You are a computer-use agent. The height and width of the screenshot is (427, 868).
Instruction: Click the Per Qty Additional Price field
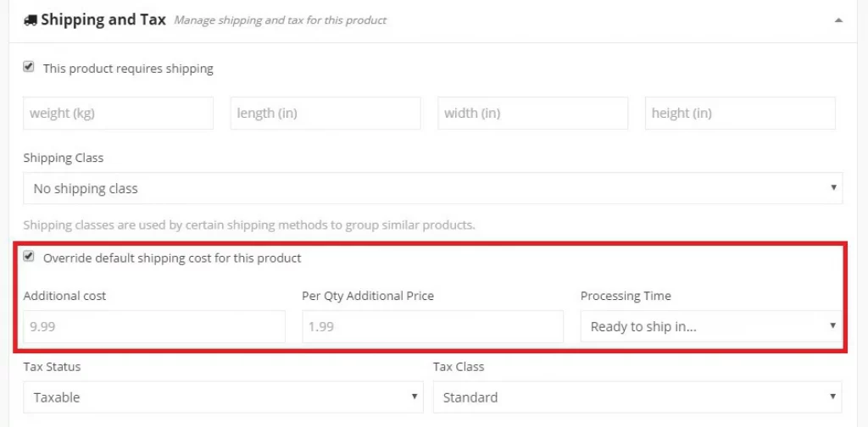click(433, 326)
